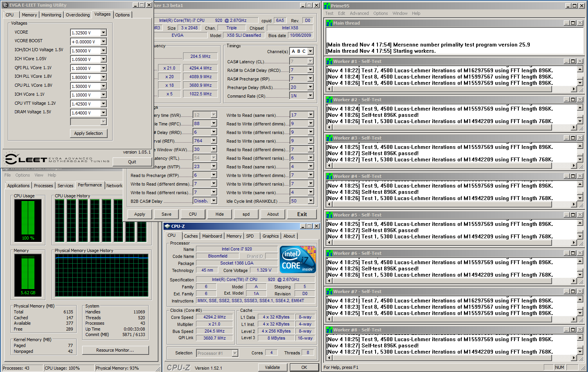Open the RAS# to CAS# Delay (tRCD) dropdown

tap(311, 70)
